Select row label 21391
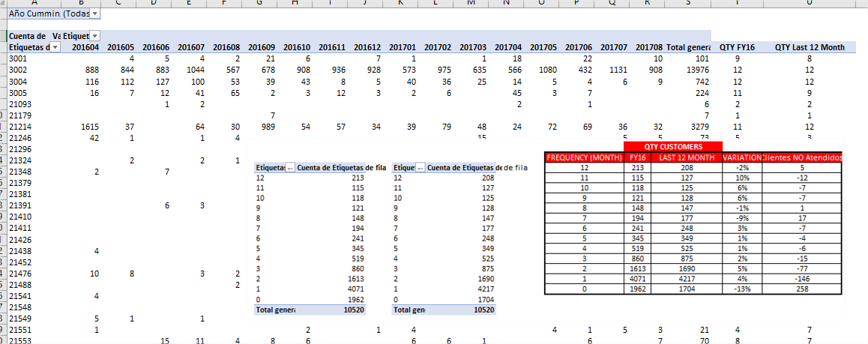 click(x=20, y=206)
